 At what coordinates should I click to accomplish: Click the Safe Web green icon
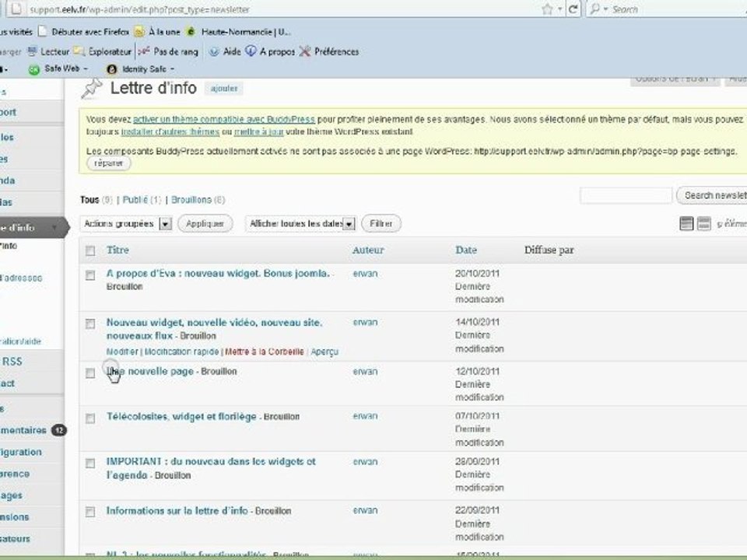pyautogui.click(x=33, y=69)
